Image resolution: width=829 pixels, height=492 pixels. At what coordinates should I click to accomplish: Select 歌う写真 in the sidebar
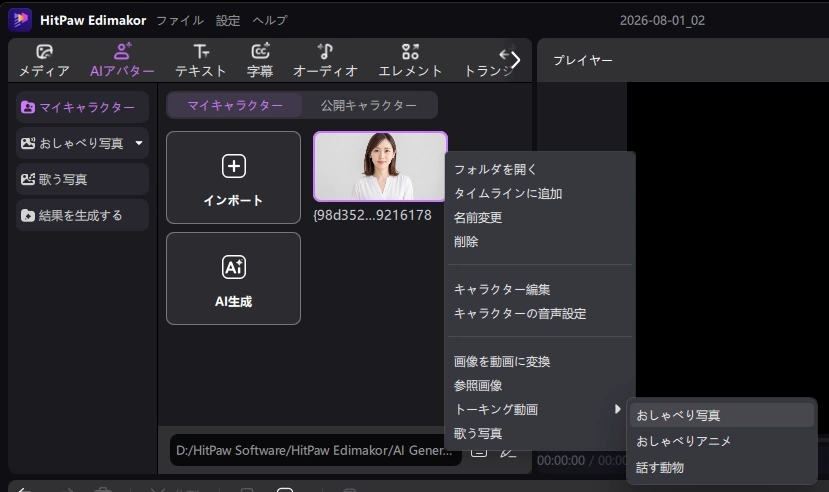point(82,179)
